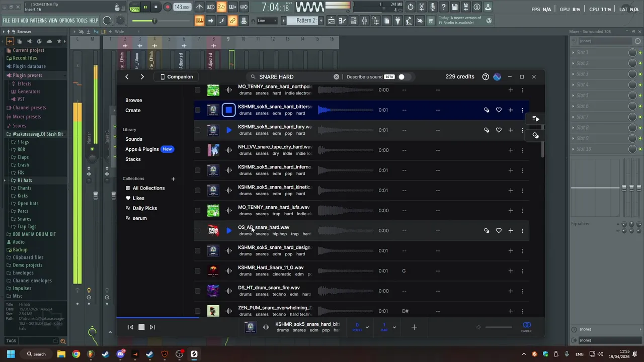This screenshot has height=362, width=644.
Task: Go forward in Companion navigation
Action: click(142, 77)
